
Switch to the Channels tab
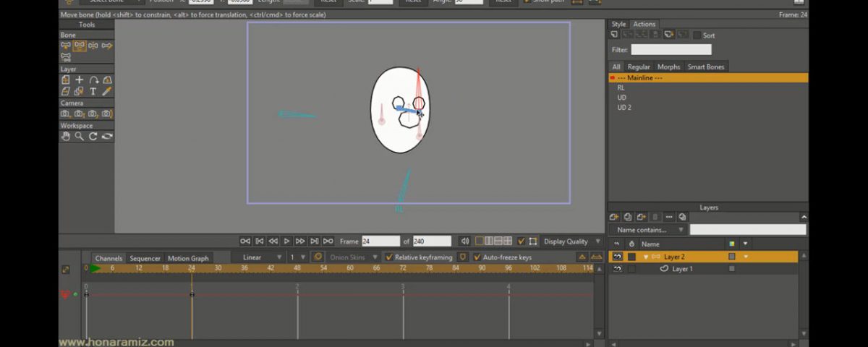click(x=109, y=258)
